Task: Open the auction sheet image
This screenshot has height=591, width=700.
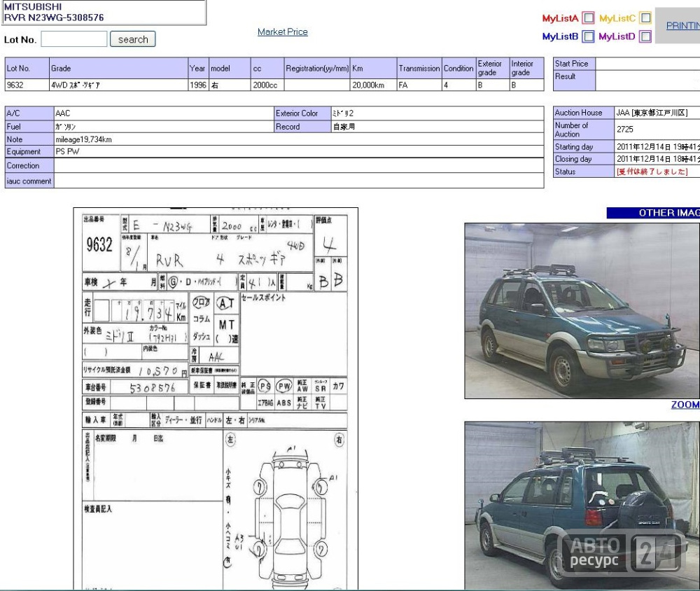Action: click(x=216, y=398)
